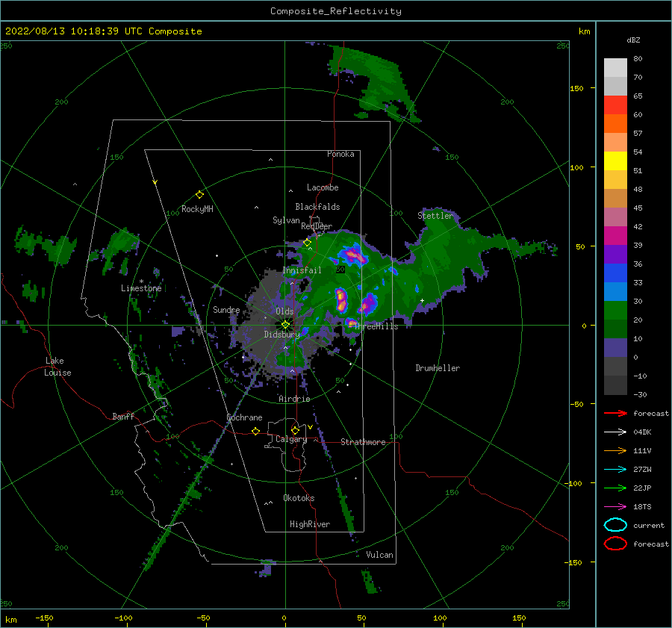Choose the bright green 20-30 dBZ swatch
The image size is (672, 628).
coord(615,311)
